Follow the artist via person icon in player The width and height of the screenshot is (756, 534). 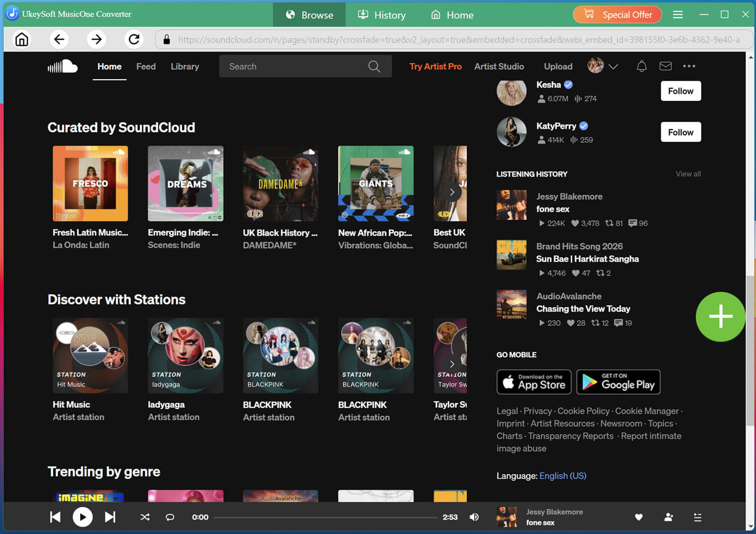pyautogui.click(x=669, y=517)
